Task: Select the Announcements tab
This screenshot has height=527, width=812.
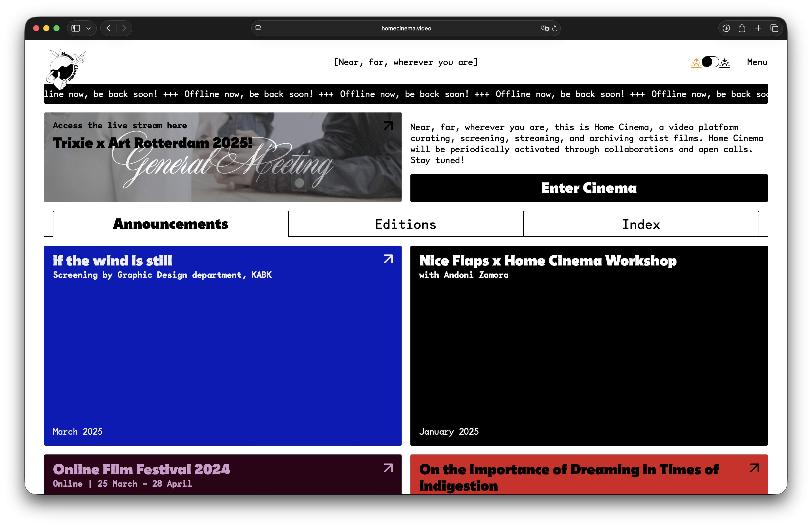Action: pos(171,224)
